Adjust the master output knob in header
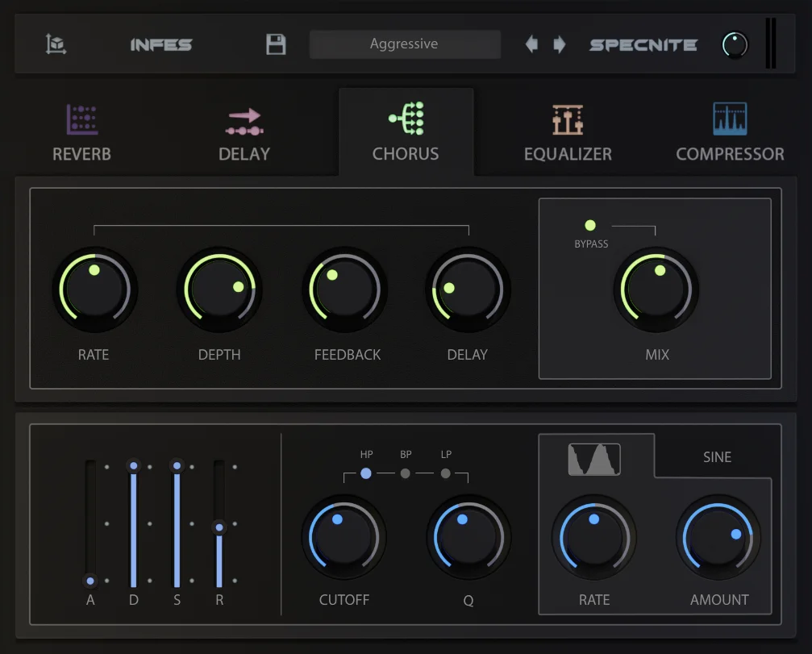This screenshot has width=812, height=654. pos(735,45)
